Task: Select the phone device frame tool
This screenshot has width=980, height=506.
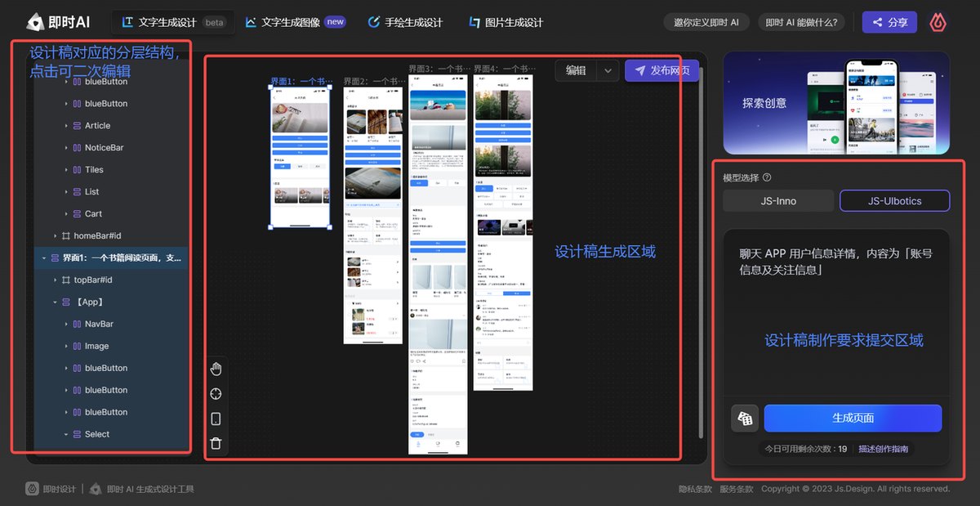Action: point(216,419)
